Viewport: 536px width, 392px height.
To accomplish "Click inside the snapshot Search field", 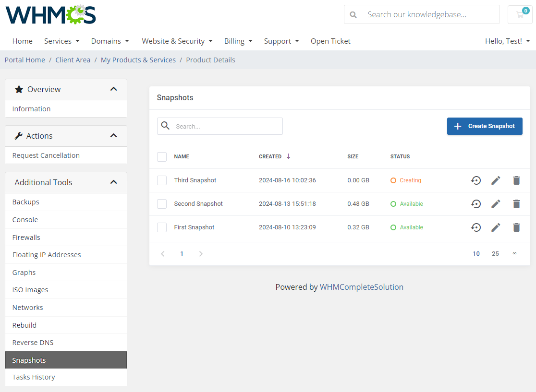I will tap(226, 126).
